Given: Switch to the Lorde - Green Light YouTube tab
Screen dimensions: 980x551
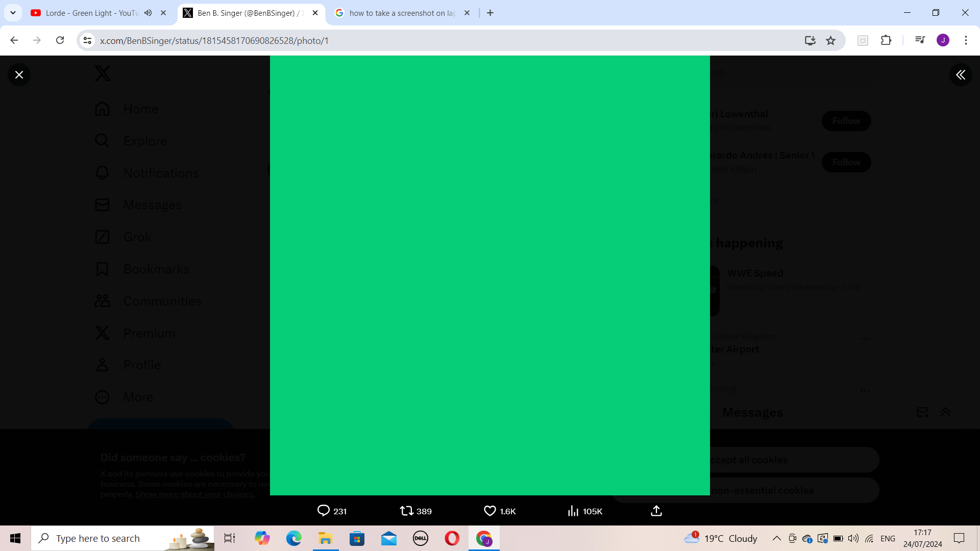Looking at the screenshot, I should click(93, 13).
